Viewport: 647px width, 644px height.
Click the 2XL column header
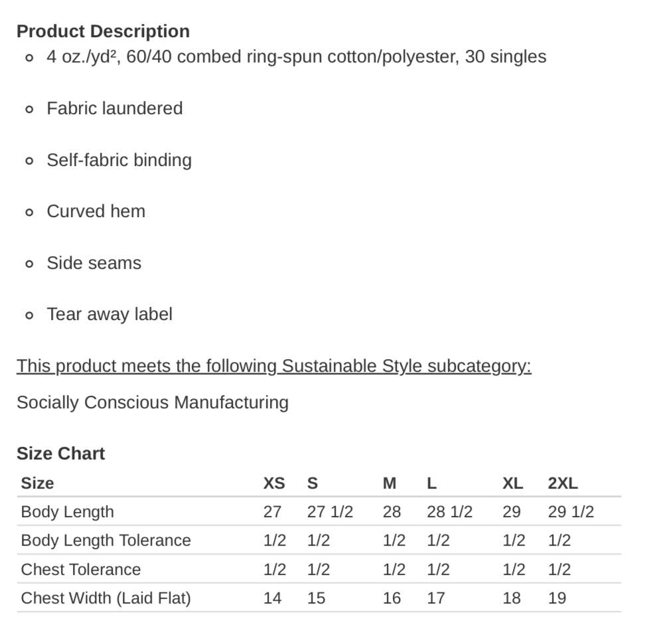[563, 483]
